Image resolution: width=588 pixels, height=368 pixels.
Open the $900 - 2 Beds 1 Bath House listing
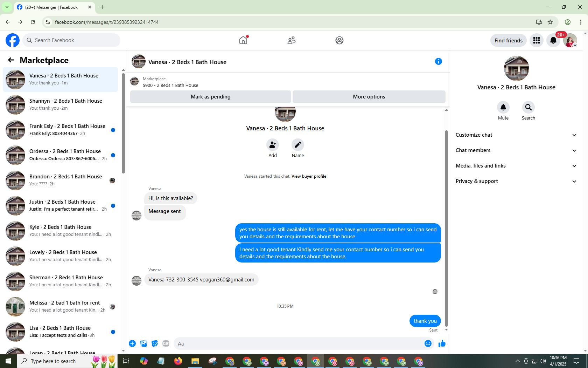point(170,85)
